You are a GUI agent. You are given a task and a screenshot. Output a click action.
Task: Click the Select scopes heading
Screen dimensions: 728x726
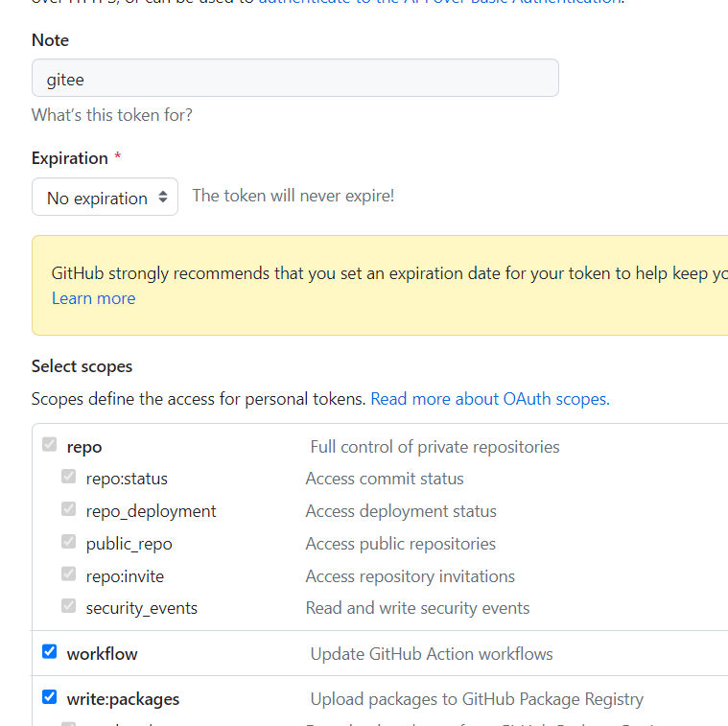click(82, 366)
